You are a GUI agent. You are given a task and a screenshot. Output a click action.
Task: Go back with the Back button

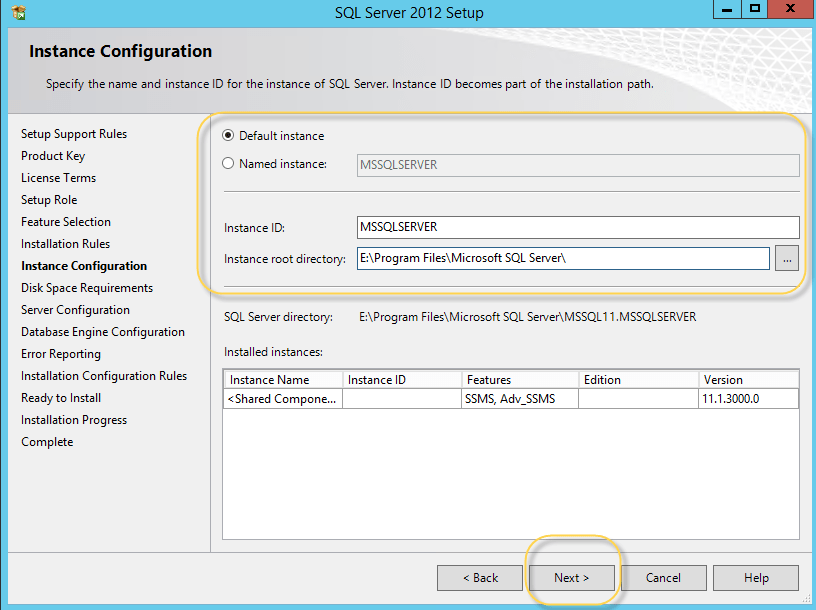[x=480, y=578]
